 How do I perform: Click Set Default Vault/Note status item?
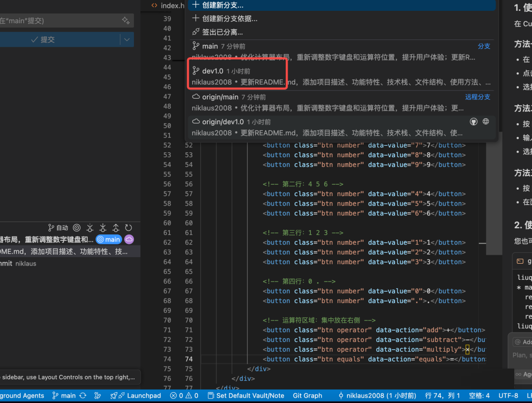(x=246, y=396)
